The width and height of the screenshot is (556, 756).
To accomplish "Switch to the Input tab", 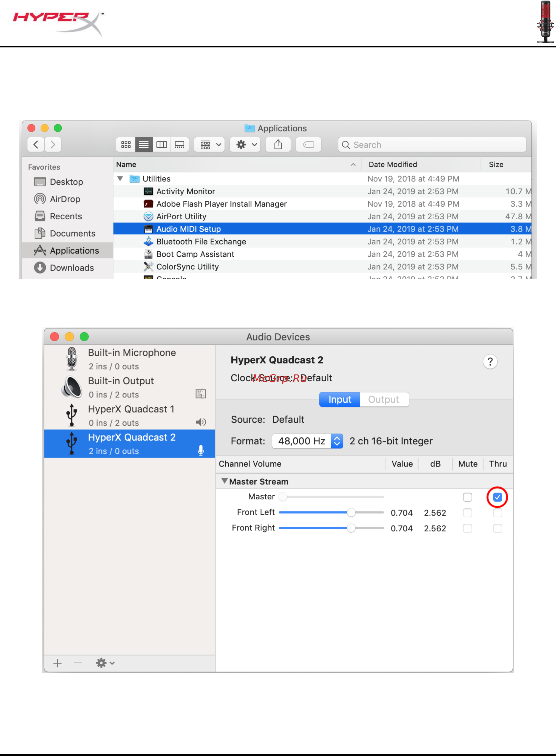I will coord(340,399).
